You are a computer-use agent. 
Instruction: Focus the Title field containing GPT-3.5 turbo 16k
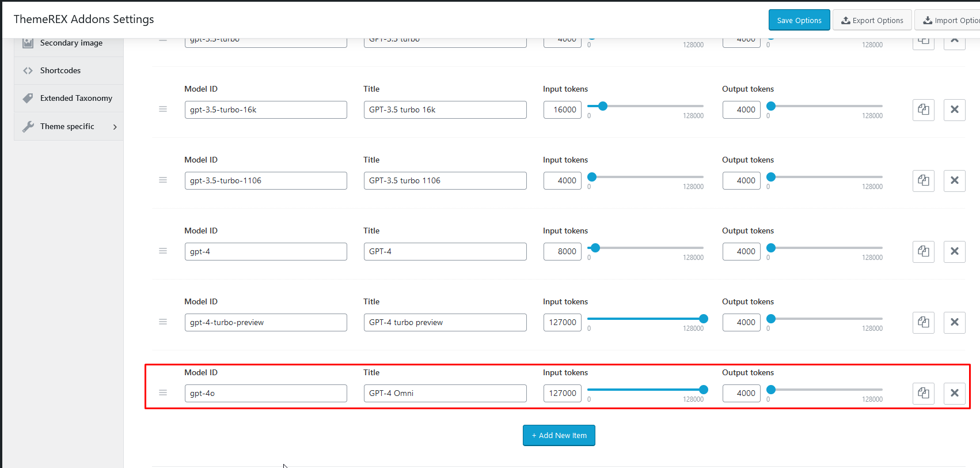(x=445, y=110)
